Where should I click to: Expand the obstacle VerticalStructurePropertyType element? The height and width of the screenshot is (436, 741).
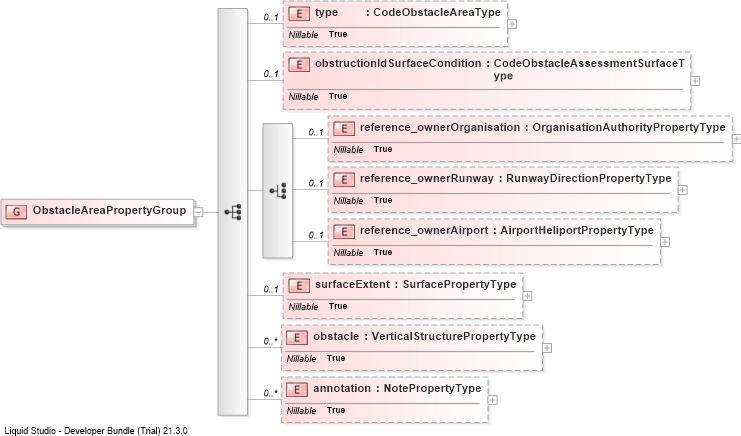coord(547,348)
